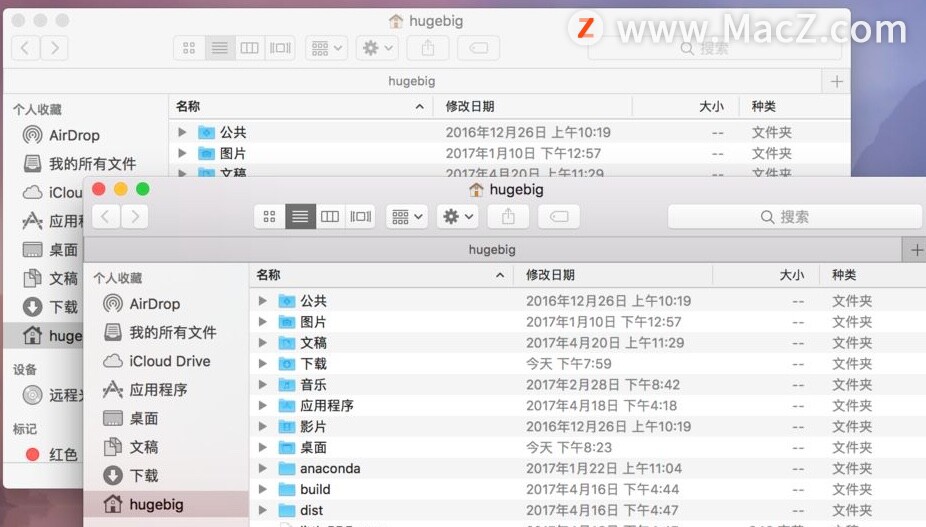926x527 pixels.
Task: Open gear action menu in back window
Action: (x=378, y=48)
